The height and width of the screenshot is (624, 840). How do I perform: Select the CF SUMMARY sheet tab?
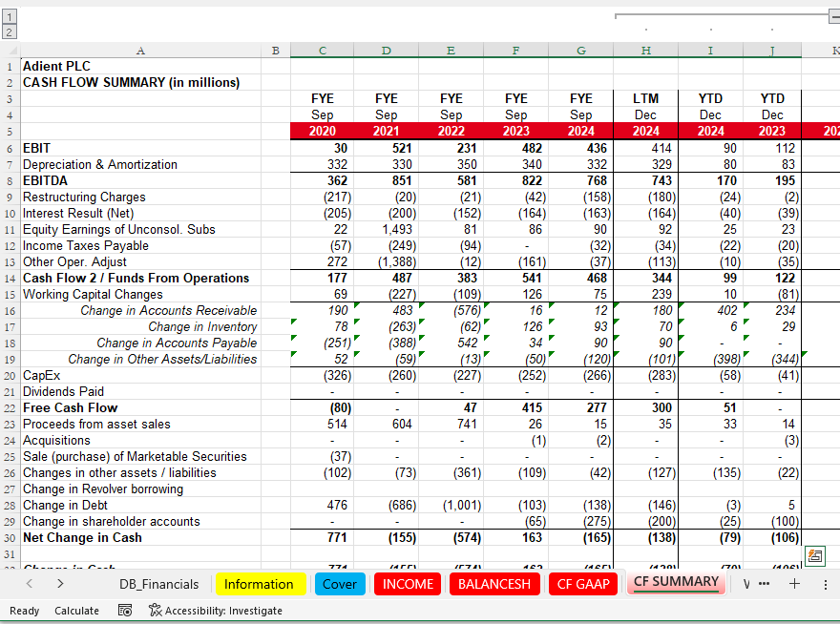point(676,582)
